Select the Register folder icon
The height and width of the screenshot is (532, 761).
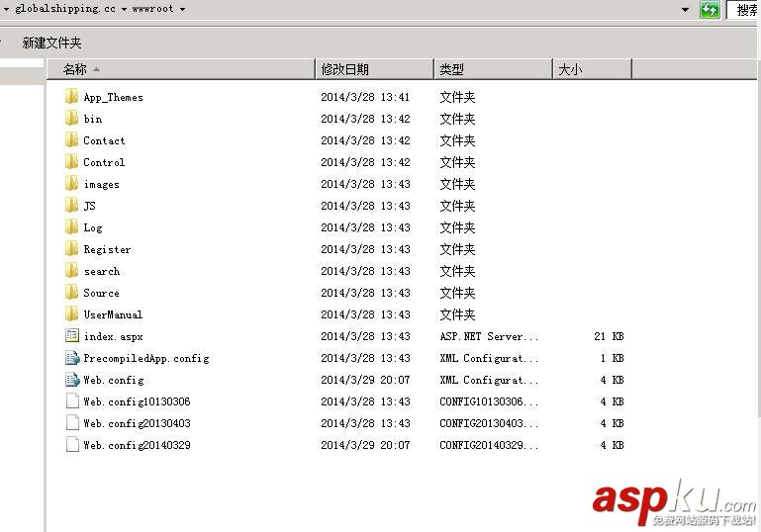click(72, 249)
